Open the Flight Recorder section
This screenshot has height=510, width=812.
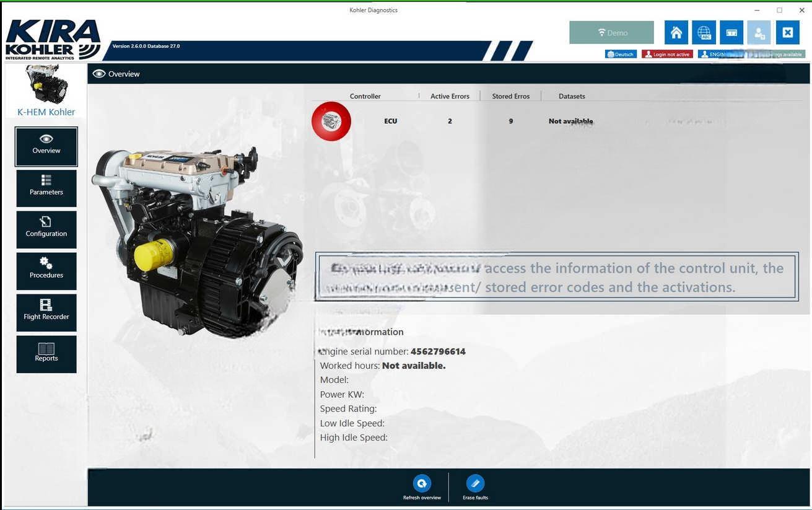(46, 313)
